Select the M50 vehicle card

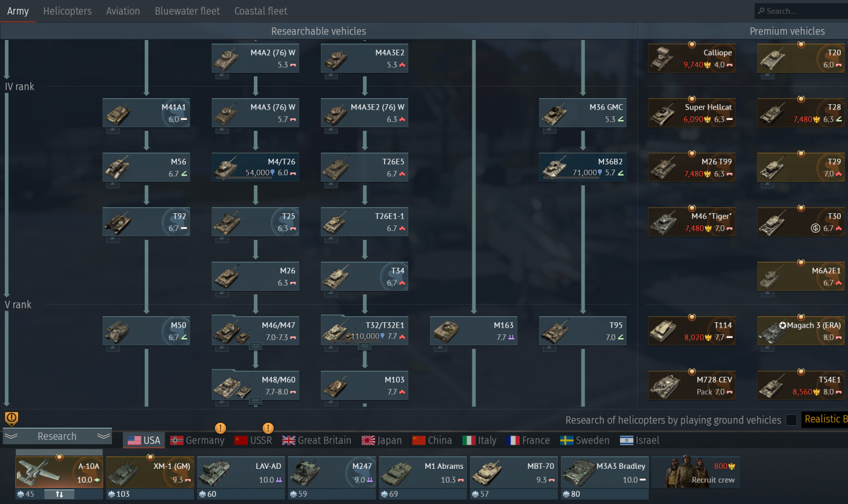click(146, 331)
